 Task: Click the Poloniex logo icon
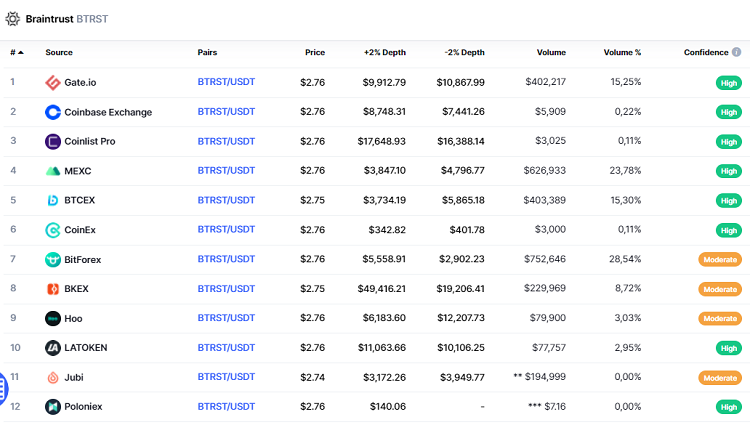click(x=53, y=407)
